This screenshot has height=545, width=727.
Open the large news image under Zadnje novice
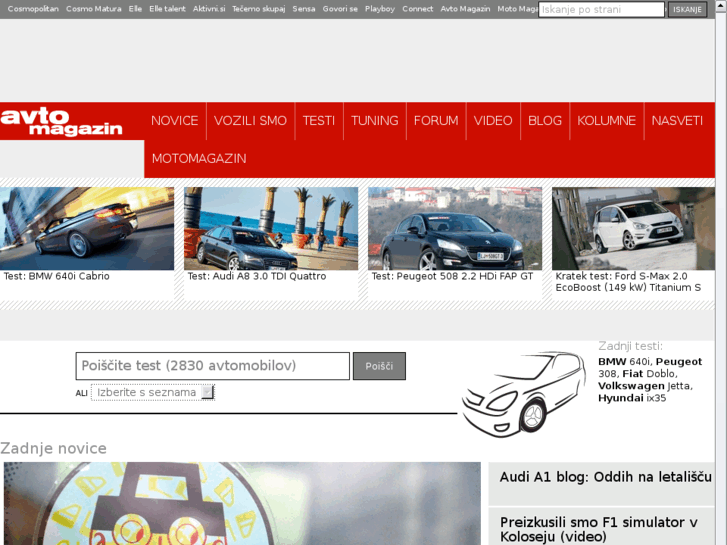[242, 503]
